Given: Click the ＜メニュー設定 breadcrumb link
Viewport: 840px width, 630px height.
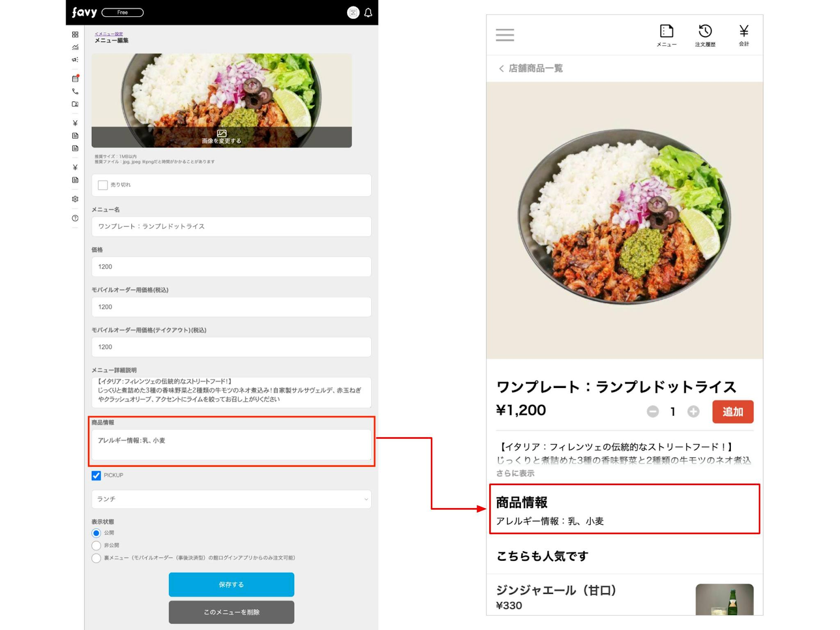Looking at the screenshot, I should [x=109, y=34].
